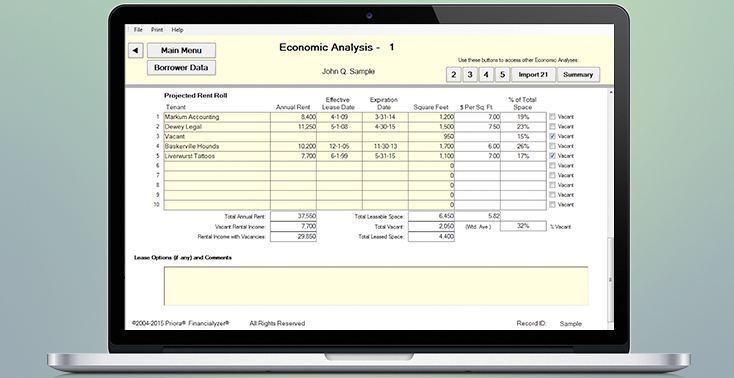Click expiration date 11-30-13
The image size is (734, 378).
coord(385,146)
